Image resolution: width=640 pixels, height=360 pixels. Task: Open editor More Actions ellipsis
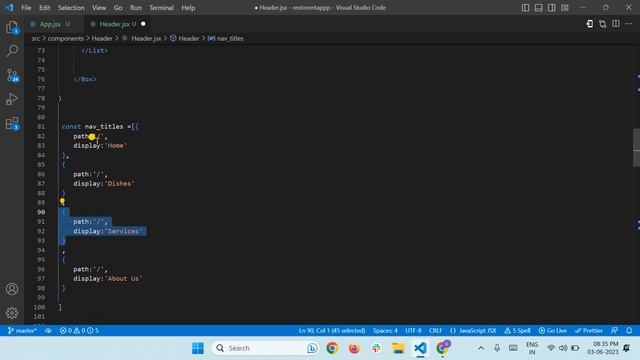tap(629, 24)
